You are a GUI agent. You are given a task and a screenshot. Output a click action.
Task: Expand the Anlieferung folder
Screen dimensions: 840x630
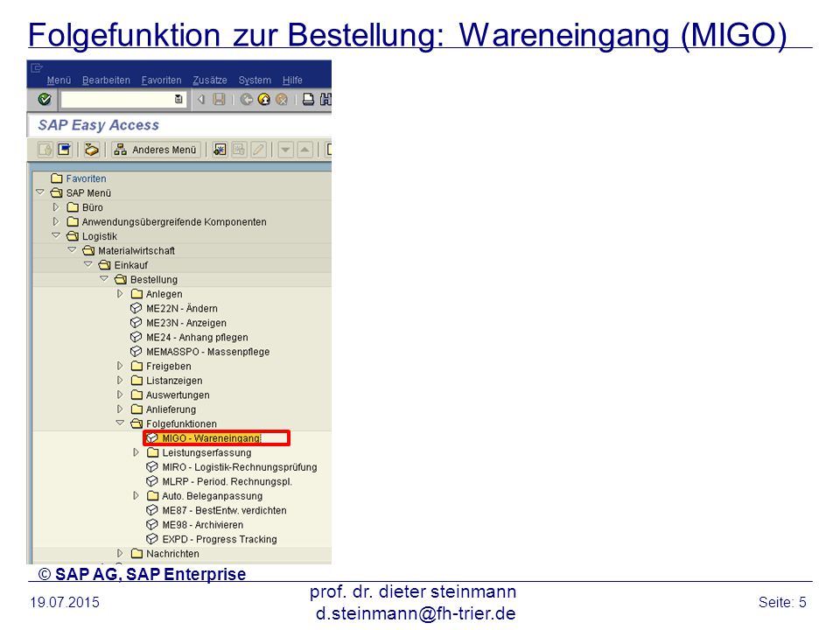(120, 409)
